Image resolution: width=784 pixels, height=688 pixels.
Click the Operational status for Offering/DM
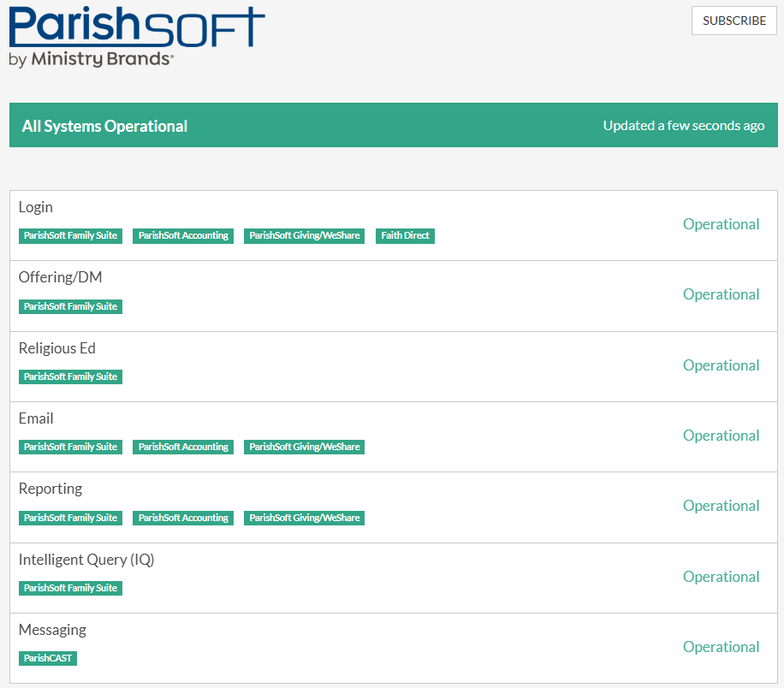click(721, 294)
